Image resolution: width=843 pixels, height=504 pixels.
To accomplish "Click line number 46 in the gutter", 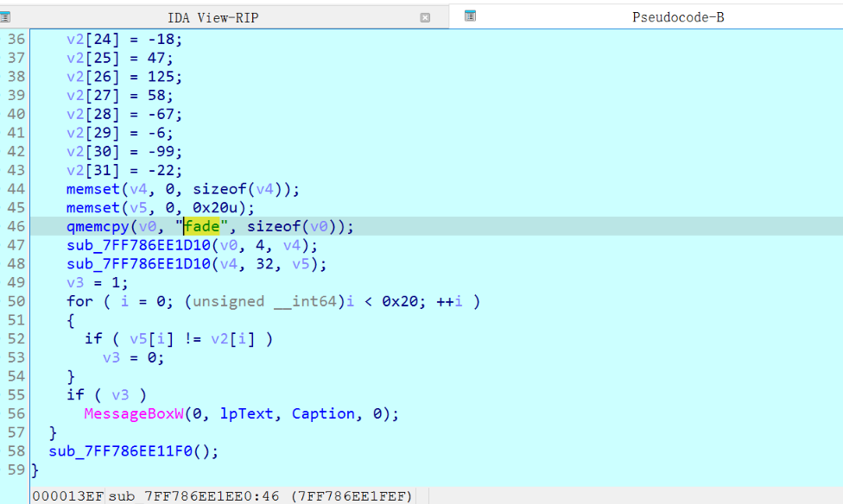I will 16,226.
